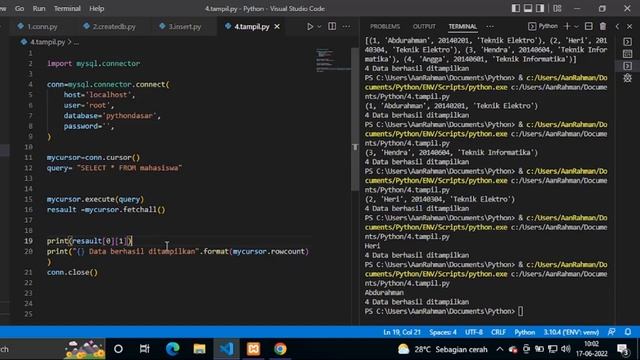Click line number 12 in the gutter
The height and width of the screenshot is (360, 640).
coord(28,168)
